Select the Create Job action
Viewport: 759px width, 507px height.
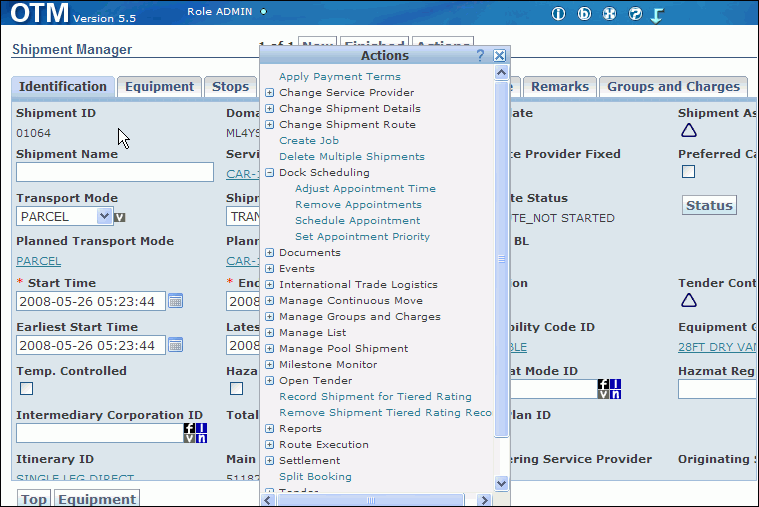pos(309,140)
